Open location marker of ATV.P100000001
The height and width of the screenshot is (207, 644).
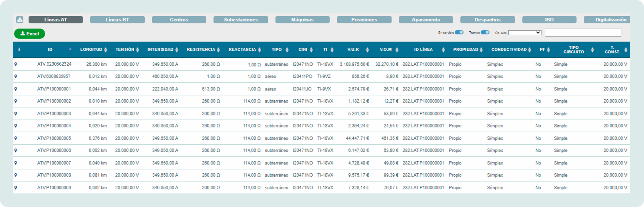pos(16,89)
